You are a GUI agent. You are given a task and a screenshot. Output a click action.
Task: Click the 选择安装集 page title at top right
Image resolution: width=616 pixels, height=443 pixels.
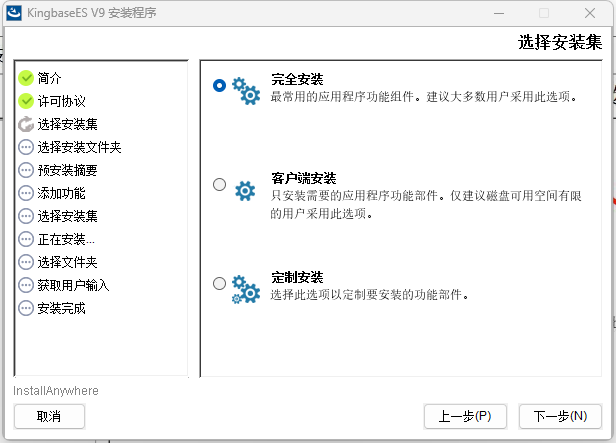coord(560,42)
